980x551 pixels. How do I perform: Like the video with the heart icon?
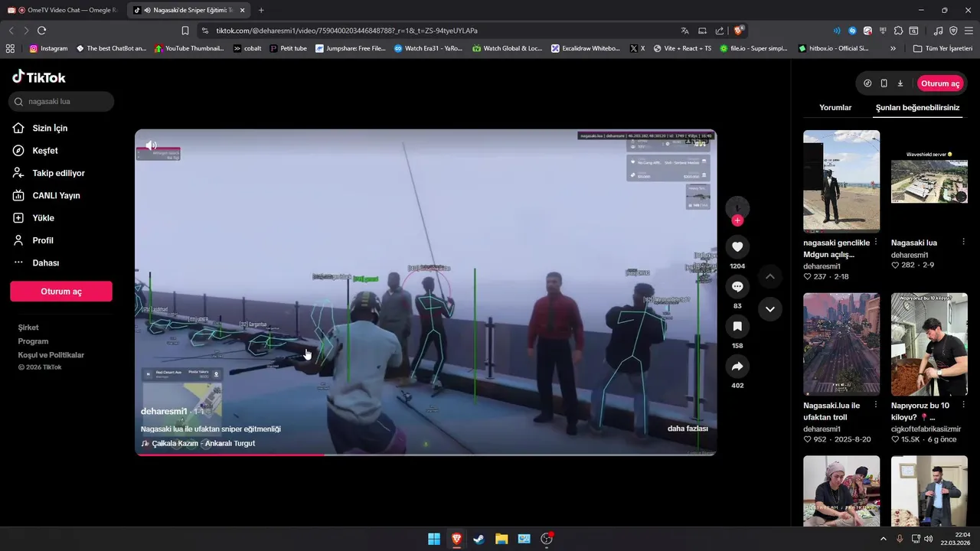(x=737, y=246)
